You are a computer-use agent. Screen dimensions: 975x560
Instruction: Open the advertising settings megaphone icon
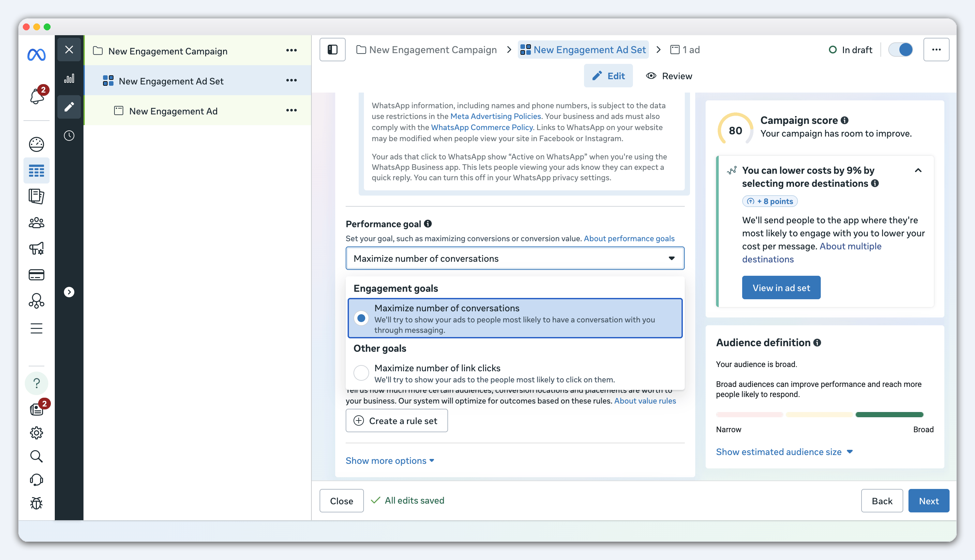click(x=37, y=249)
